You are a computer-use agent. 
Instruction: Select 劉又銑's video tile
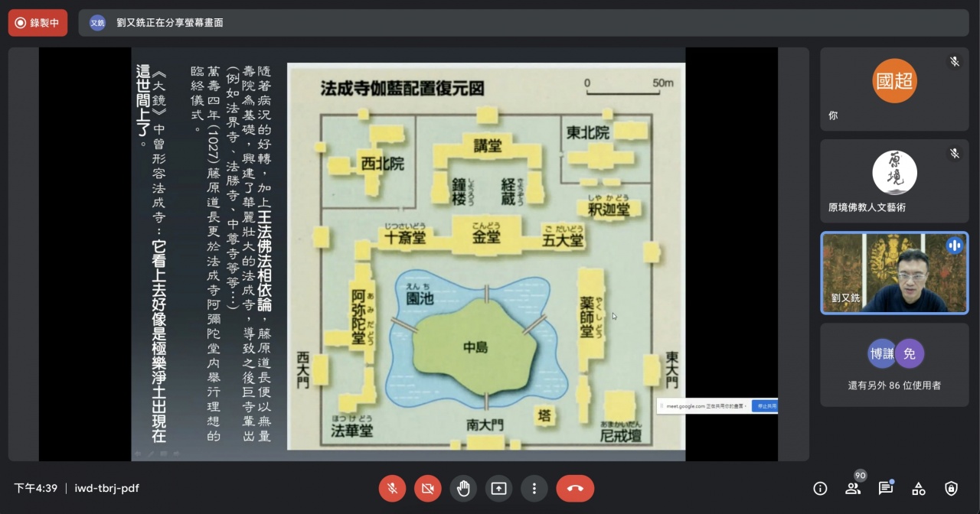[894, 273]
